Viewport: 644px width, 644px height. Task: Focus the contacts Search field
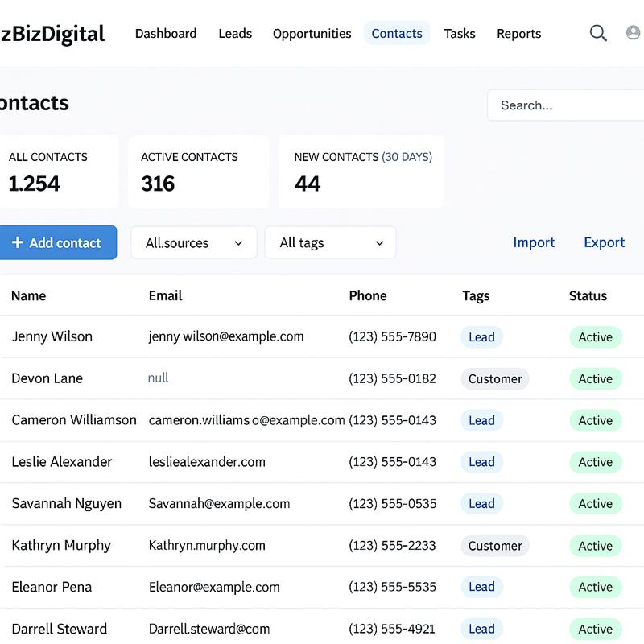[x=568, y=105]
